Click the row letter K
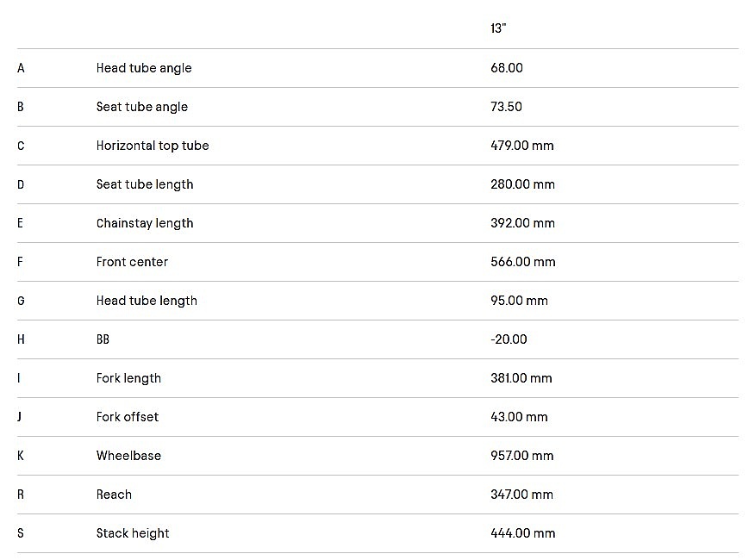Screen dimensions: 749x560 click(x=21, y=456)
